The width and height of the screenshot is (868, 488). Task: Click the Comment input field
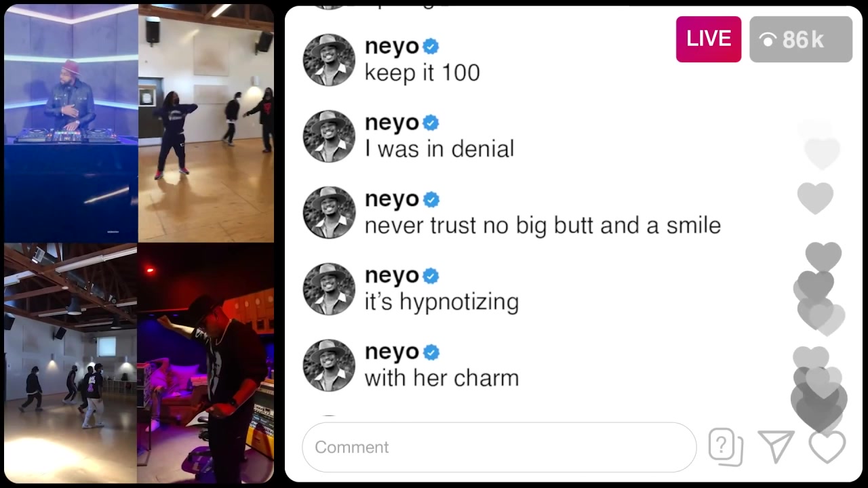point(499,447)
